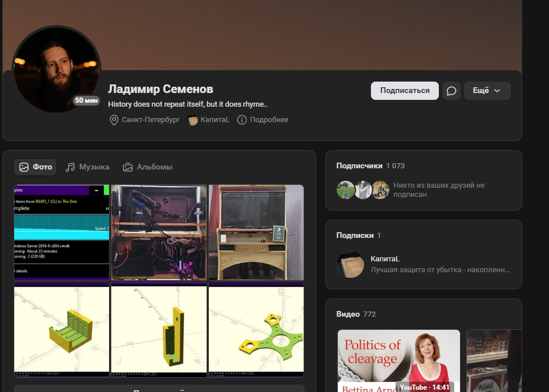Image resolution: width=549 pixels, height=392 pixels.
Task: Click the info circle icon near Подробнее
Action: point(242,120)
